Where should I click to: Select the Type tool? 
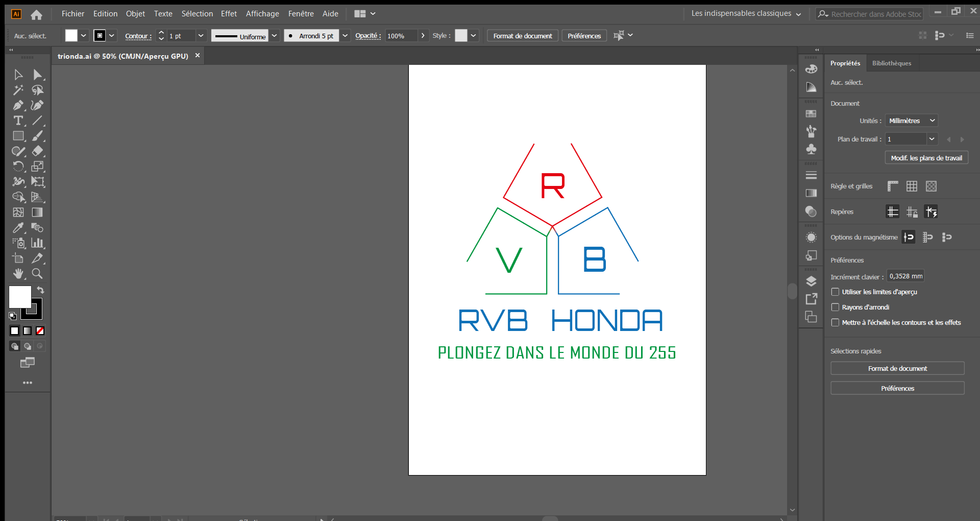click(18, 121)
